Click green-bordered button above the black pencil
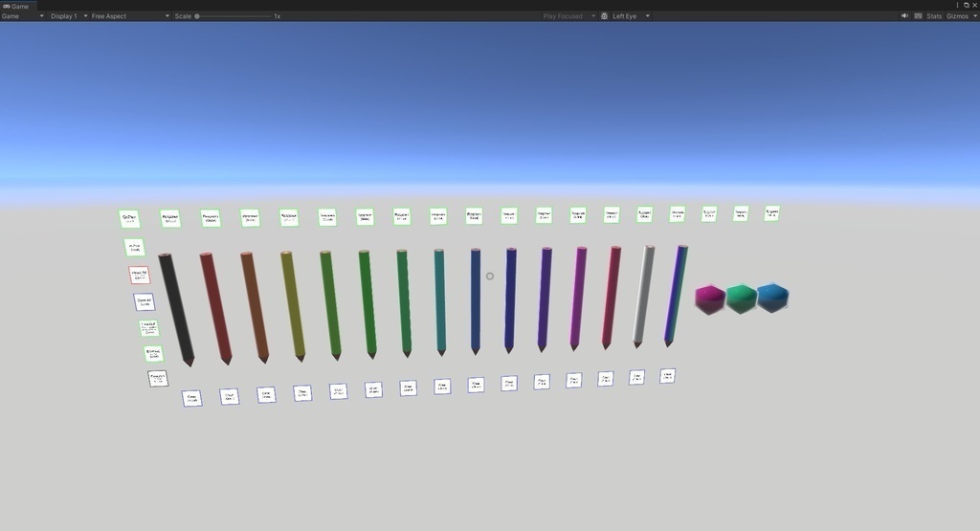 [170, 219]
